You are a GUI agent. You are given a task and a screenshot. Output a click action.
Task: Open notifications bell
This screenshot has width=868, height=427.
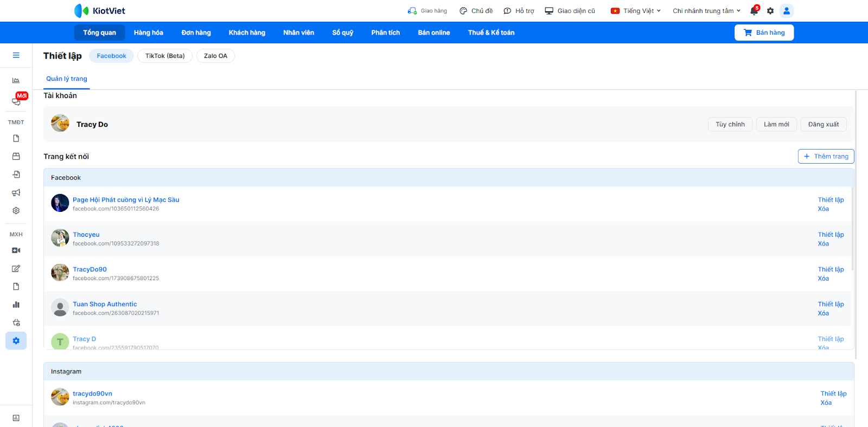click(754, 11)
